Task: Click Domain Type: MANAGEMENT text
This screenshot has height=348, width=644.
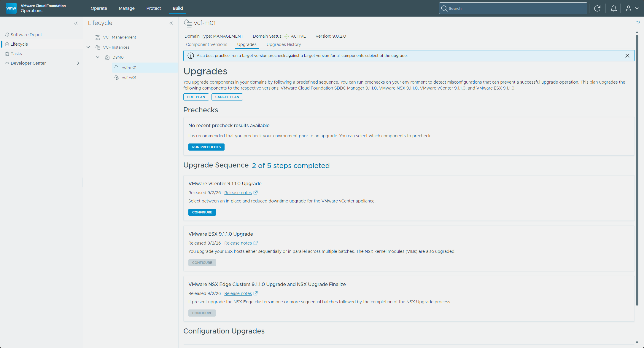Action: pos(214,36)
